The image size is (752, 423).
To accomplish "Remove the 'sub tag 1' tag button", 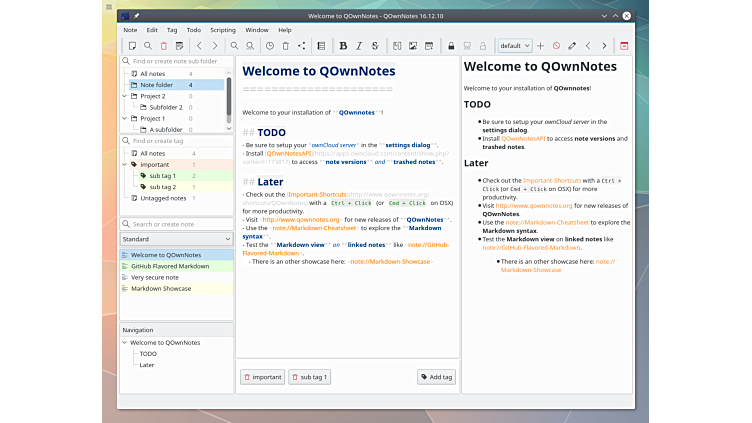I will [309, 377].
